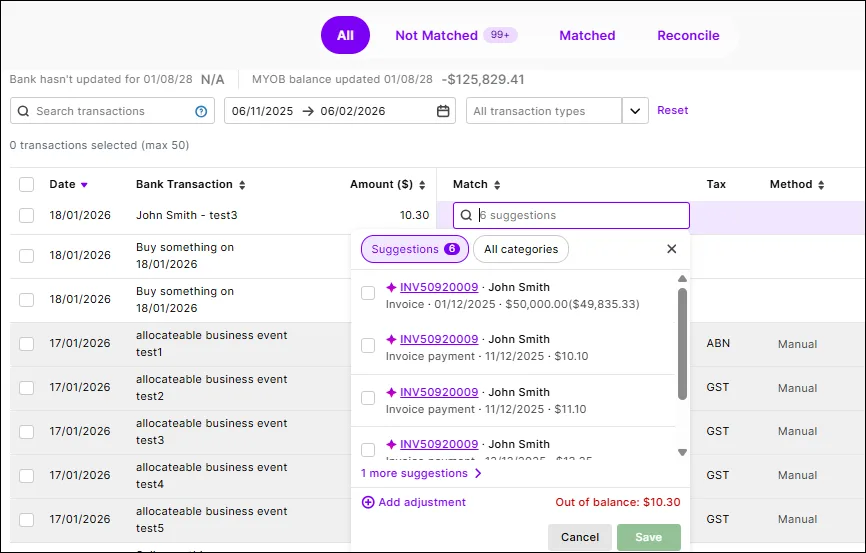Screen dimensions: 866x553
Task: Open INV50920009 link on the $50,000.00 invoice
Action: click(x=439, y=287)
